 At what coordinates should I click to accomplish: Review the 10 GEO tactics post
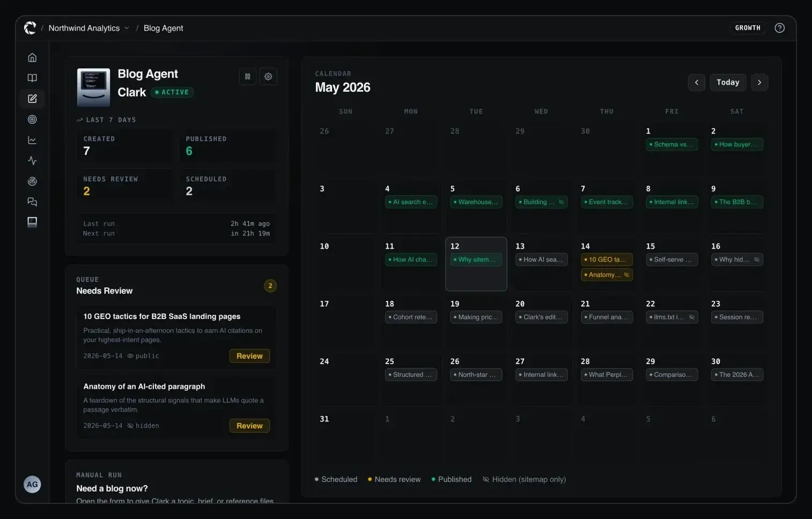coord(249,356)
